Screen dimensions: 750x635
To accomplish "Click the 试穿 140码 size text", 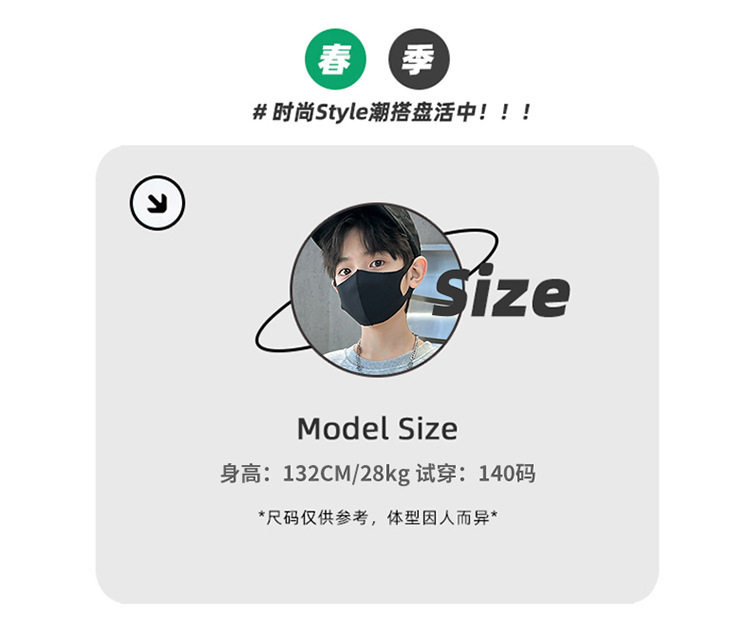I will [475, 474].
